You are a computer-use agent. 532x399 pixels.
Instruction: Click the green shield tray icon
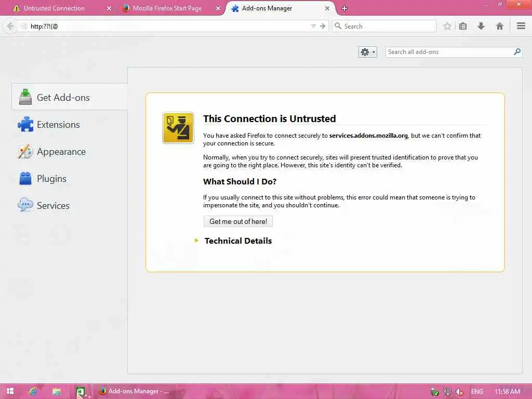coord(435,392)
